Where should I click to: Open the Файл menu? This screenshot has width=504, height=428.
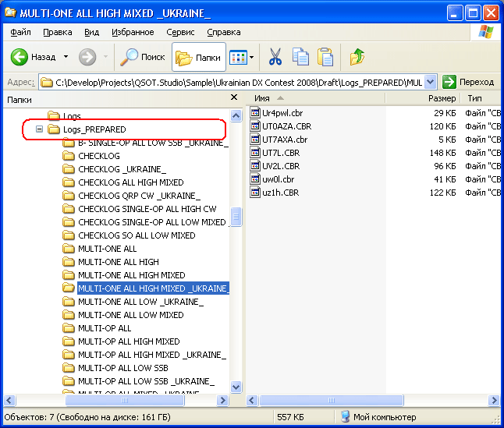(x=21, y=32)
